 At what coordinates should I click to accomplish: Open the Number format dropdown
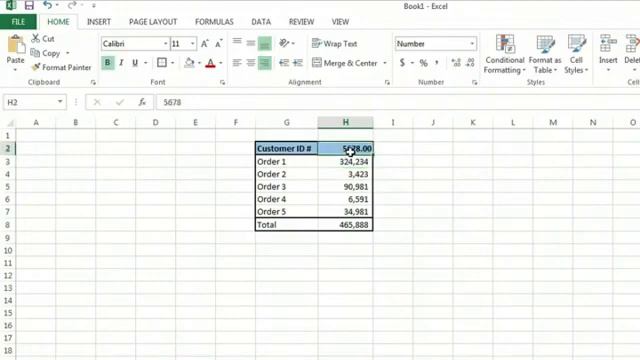472,44
